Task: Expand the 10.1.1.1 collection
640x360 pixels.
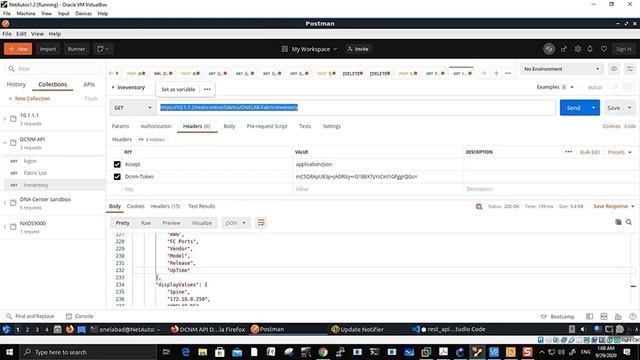Action: tap(5, 119)
